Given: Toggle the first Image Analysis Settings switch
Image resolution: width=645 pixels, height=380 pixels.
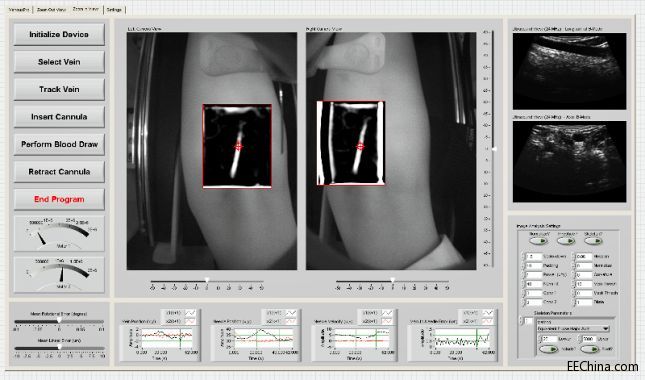Looking at the screenshot, I should pyautogui.click(x=538, y=241).
